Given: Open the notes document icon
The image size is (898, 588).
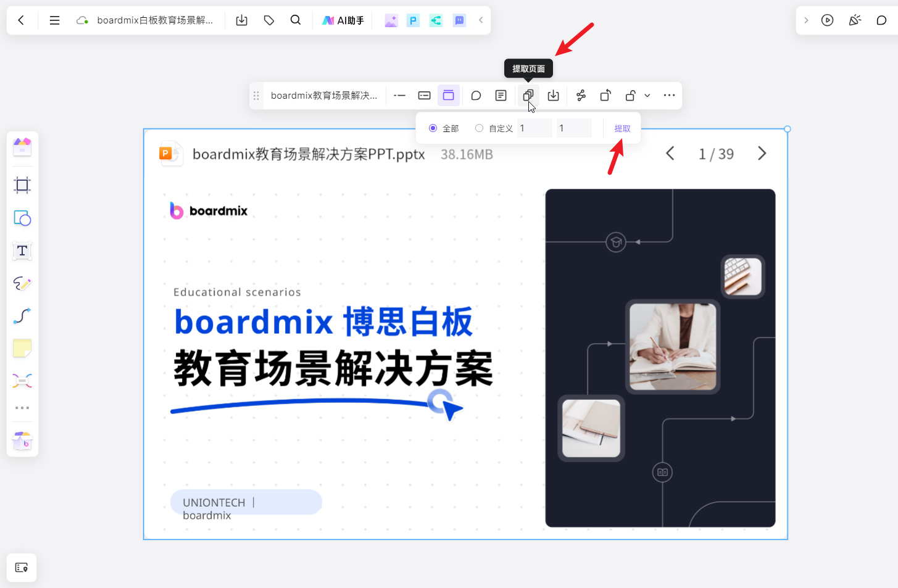Looking at the screenshot, I should 501,96.
